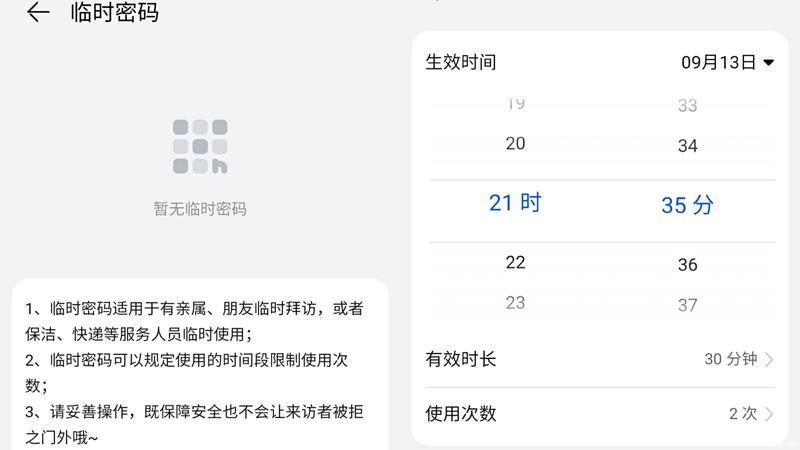Open the 有效时长 duration setting

tap(600, 359)
